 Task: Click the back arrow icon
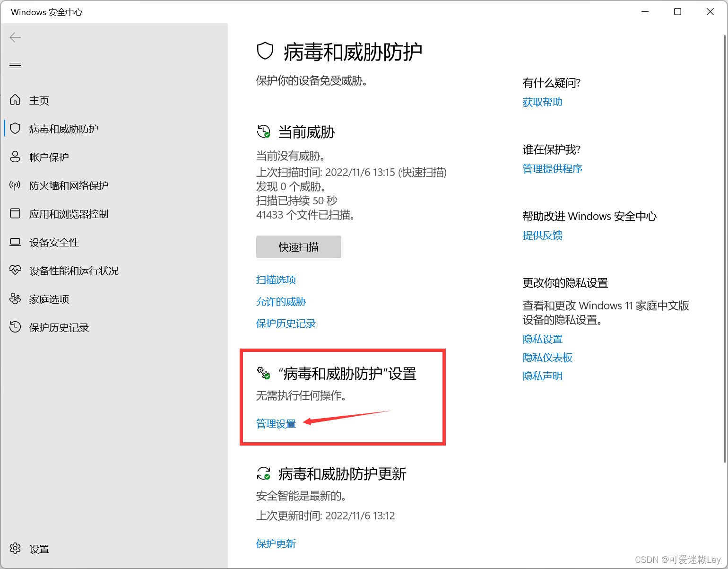coord(15,37)
